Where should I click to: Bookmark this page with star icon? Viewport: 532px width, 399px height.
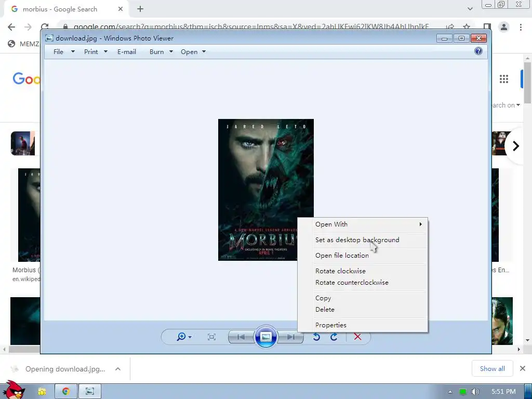(x=467, y=26)
